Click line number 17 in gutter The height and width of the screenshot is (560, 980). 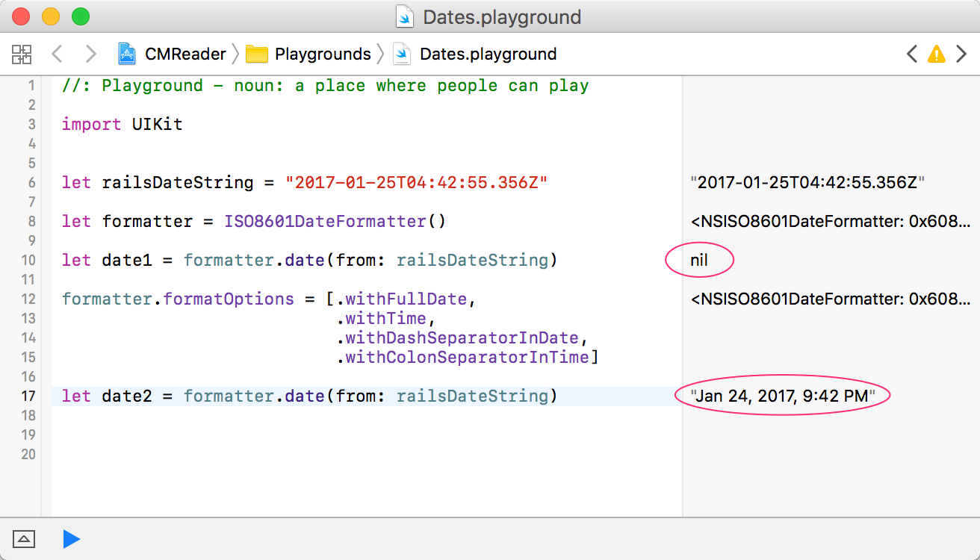coord(28,396)
